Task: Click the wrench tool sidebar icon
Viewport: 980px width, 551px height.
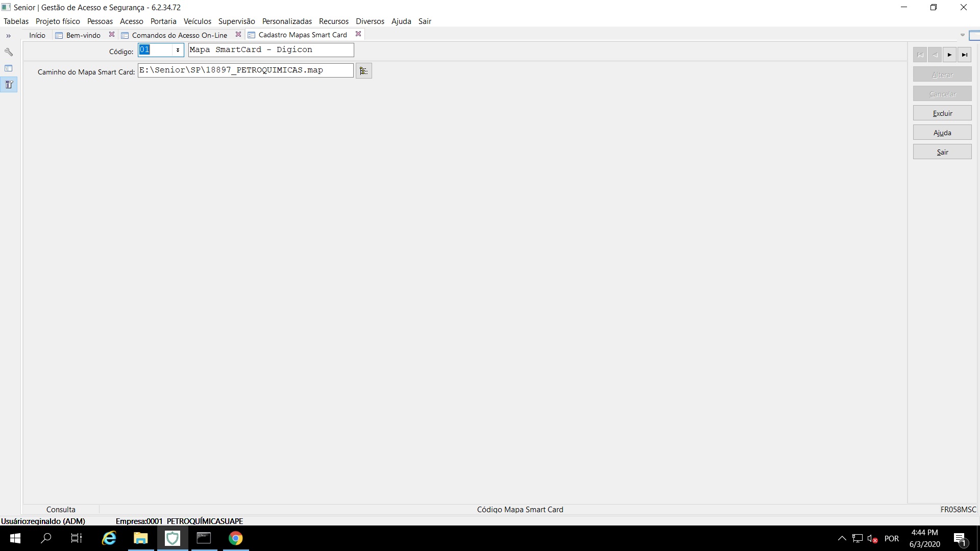Action: 9,52
